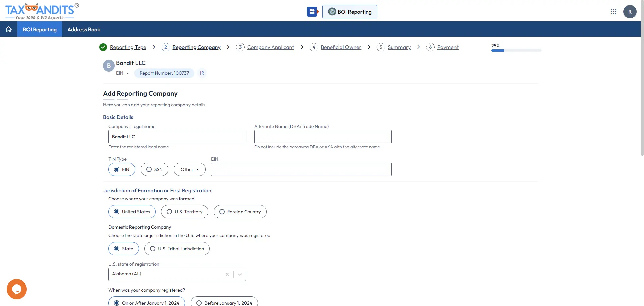This screenshot has height=306, width=644.
Task: Clear the Alabama state selection
Action: click(227, 274)
